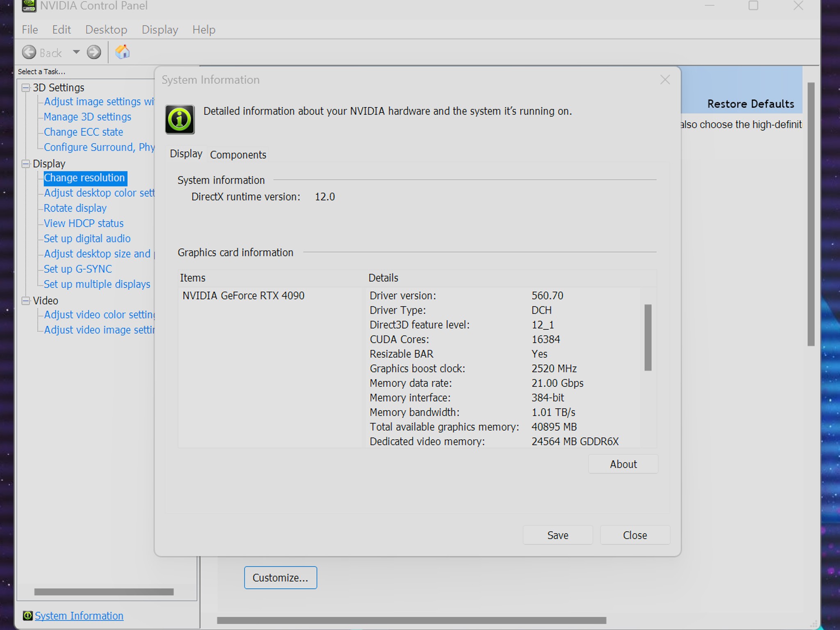The height and width of the screenshot is (630, 840).
Task: Click Memory interface value 384-bit
Action: [x=548, y=397]
